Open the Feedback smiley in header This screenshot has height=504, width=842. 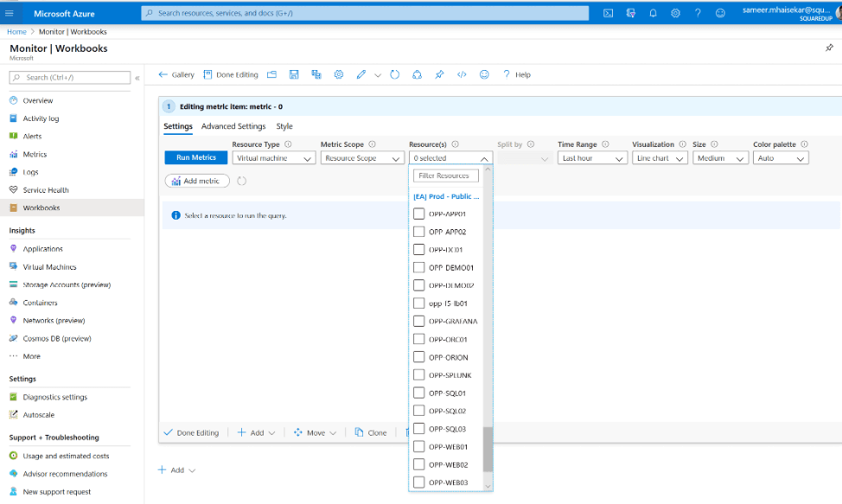click(720, 14)
